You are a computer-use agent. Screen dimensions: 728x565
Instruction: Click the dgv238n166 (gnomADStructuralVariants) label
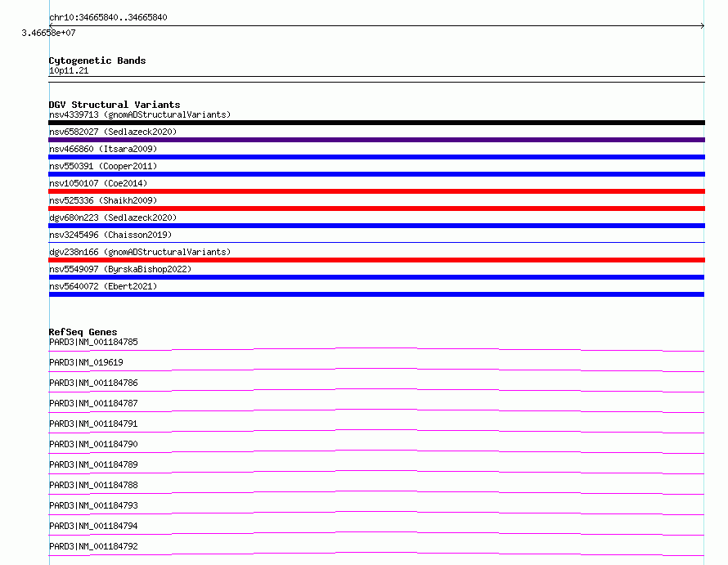click(x=140, y=252)
